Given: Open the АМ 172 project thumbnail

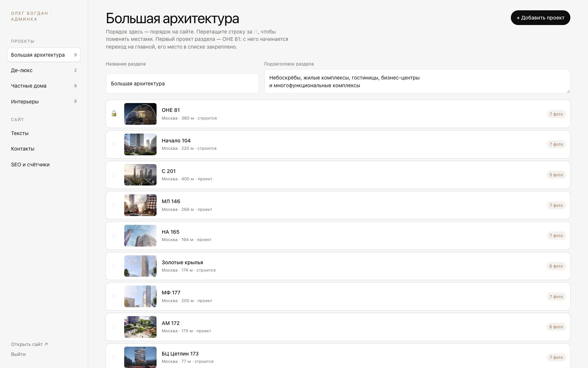Looking at the screenshot, I should (140, 327).
